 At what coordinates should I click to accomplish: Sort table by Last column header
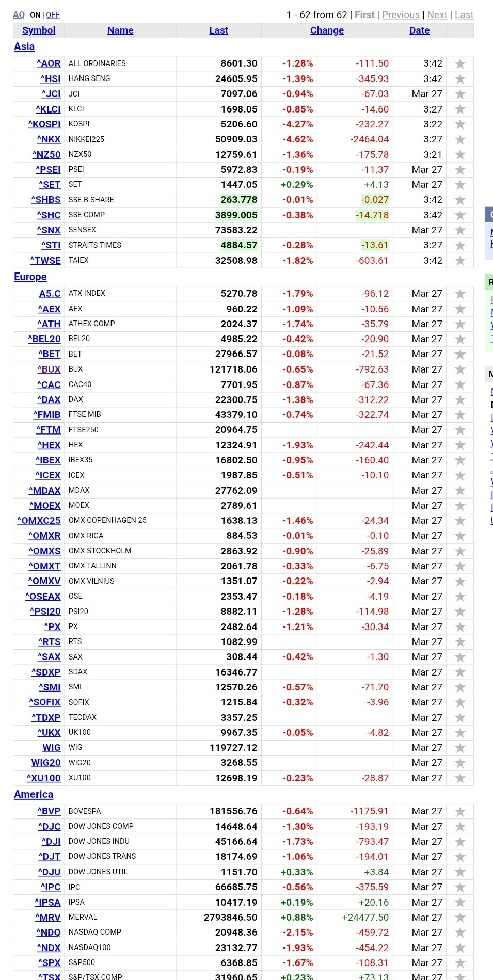pos(218,30)
